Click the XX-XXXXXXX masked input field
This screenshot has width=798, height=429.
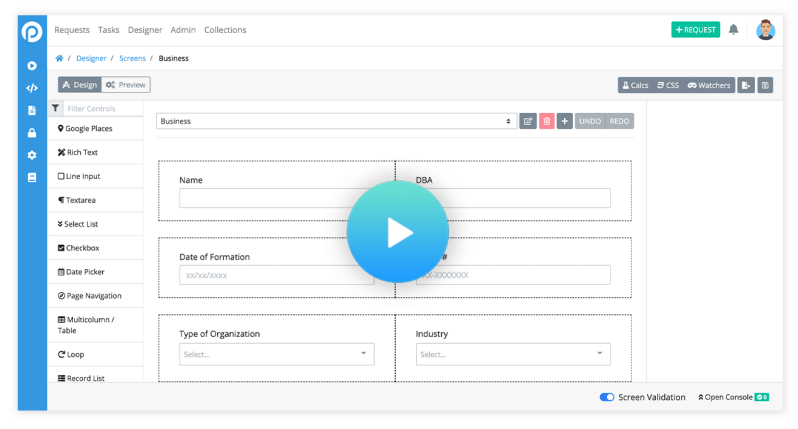coord(513,275)
